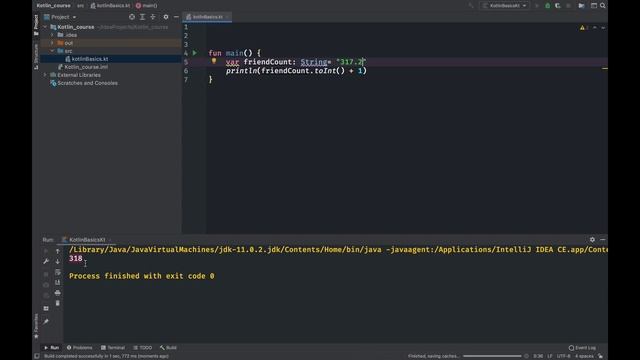Click the pin tab icon in Run panel
Image resolution: width=640 pixels, height=360 pixels.
point(46,322)
